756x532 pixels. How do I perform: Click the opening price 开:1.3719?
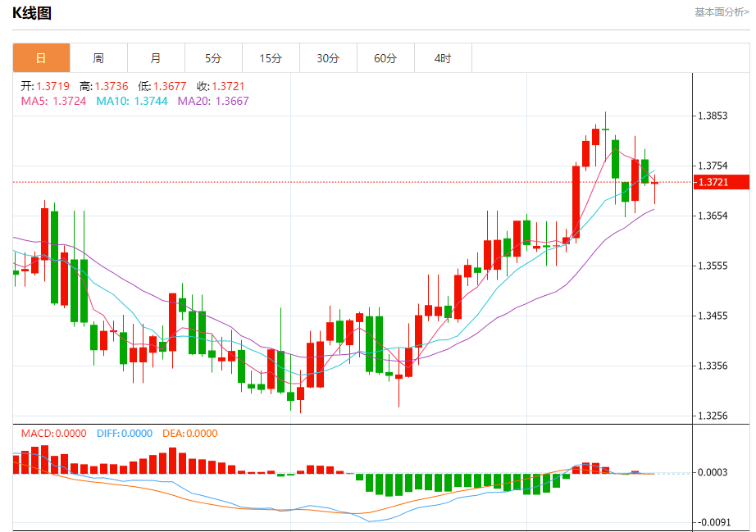(45, 86)
